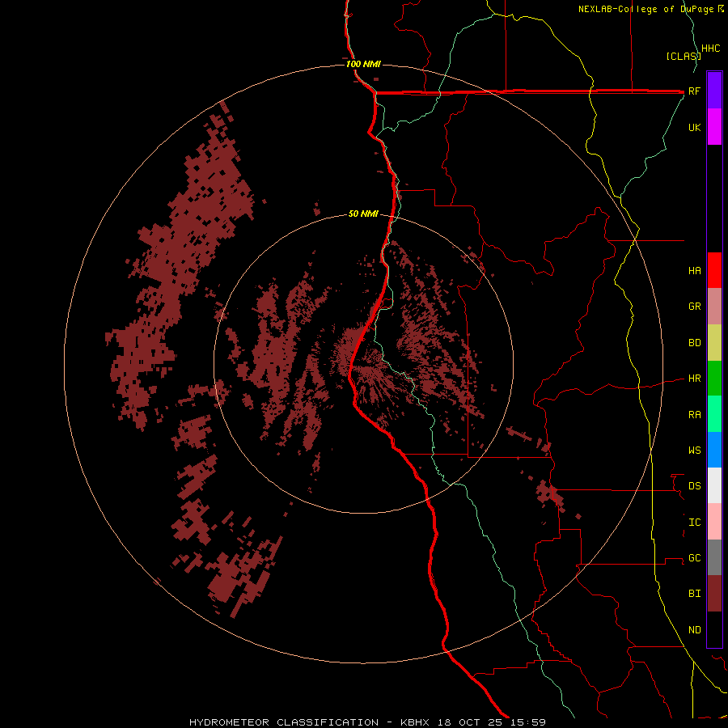Click the WS blue legend swatch
Image resolution: width=728 pixels, height=728 pixels.
click(x=714, y=450)
